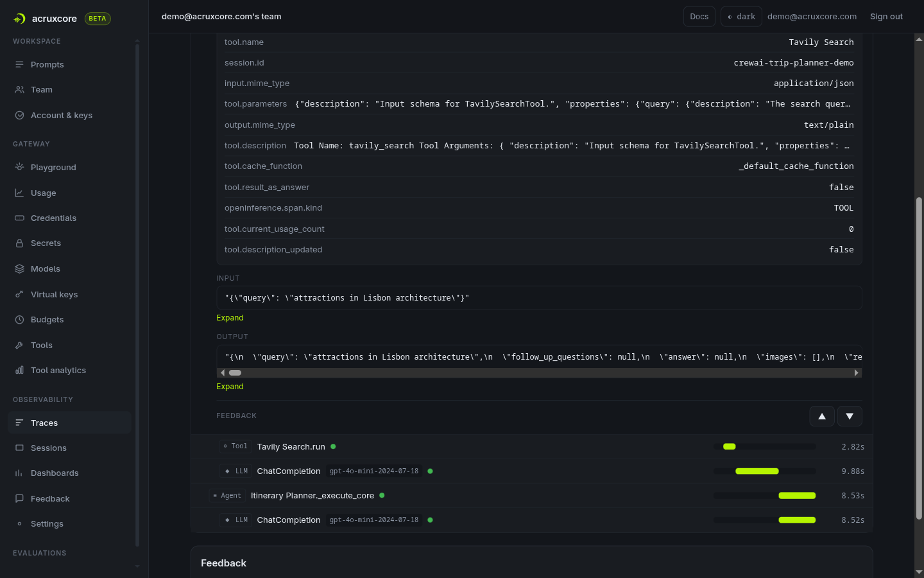This screenshot has height=578, width=924.
Task: Open the Models layers icon
Action: point(19,269)
